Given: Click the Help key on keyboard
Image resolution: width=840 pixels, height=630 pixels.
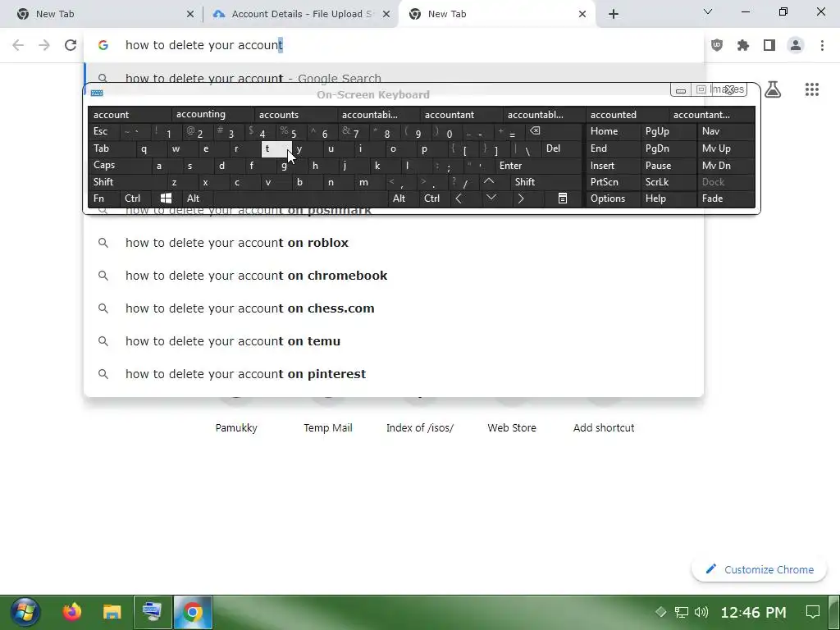Looking at the screenshot, I should (667, 199).
